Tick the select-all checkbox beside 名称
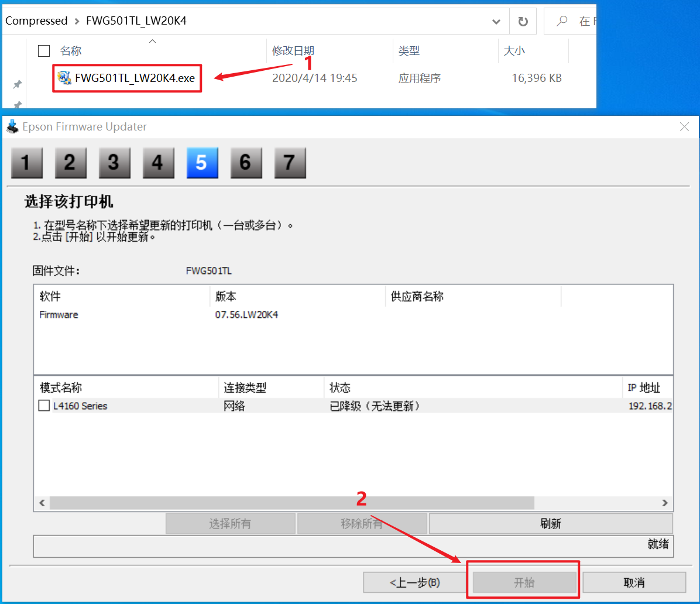Image resolution: width=700 pixels, height=604 pixels. (44, 51)
